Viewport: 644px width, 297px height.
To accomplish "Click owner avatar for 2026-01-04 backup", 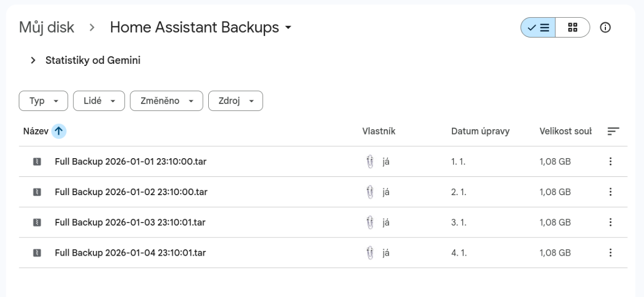I will tap(369, 253).
